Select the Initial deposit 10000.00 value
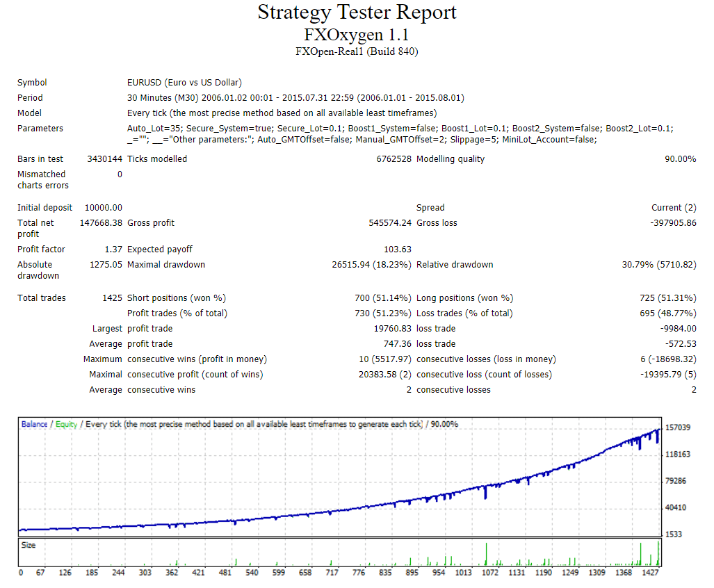The width and height of the screenshot is (714, 588). tap(103, 208)
